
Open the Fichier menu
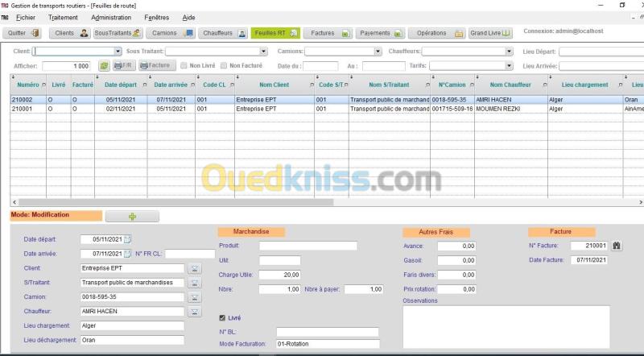[x=26, y=18]
